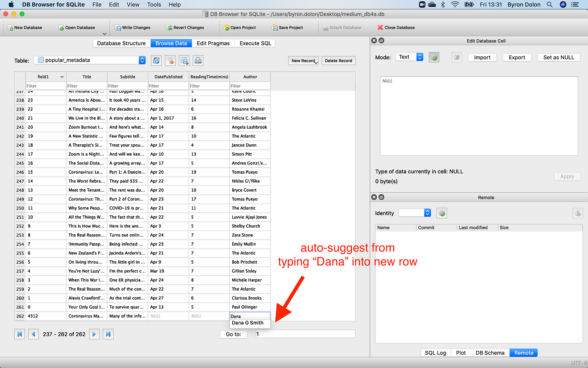The width and height of the screenshot is (588, 368).
Task: Click the save table as currently displayed icon
Action: click(x=184, y=61)
